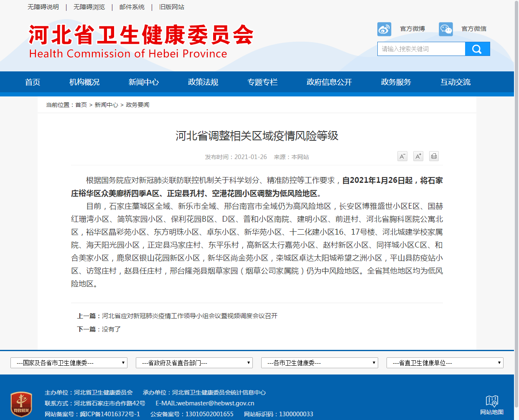
Task: Click the 河北省卫生健康委员会 site logo
Action: coord(141,41)
